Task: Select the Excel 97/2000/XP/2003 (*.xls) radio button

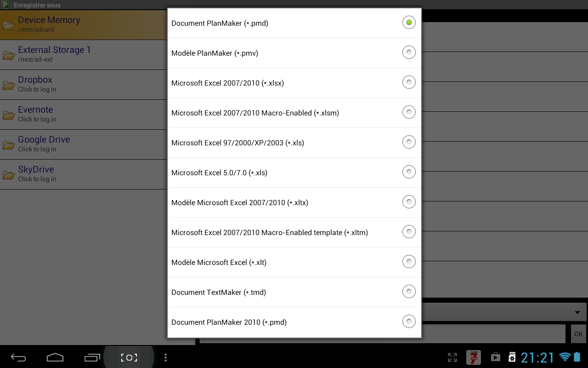Action: (x=409, y=142)
